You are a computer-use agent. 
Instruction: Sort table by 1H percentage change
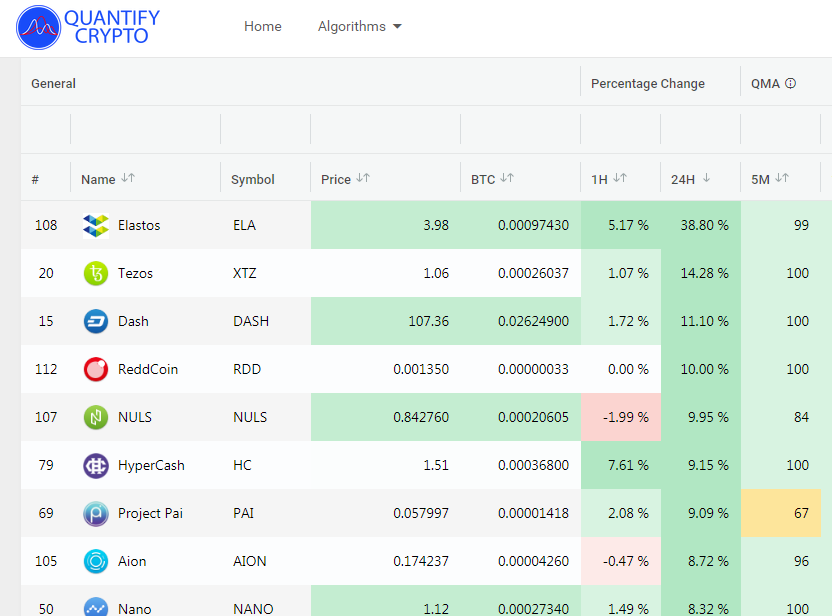click(x=620, y=178)
